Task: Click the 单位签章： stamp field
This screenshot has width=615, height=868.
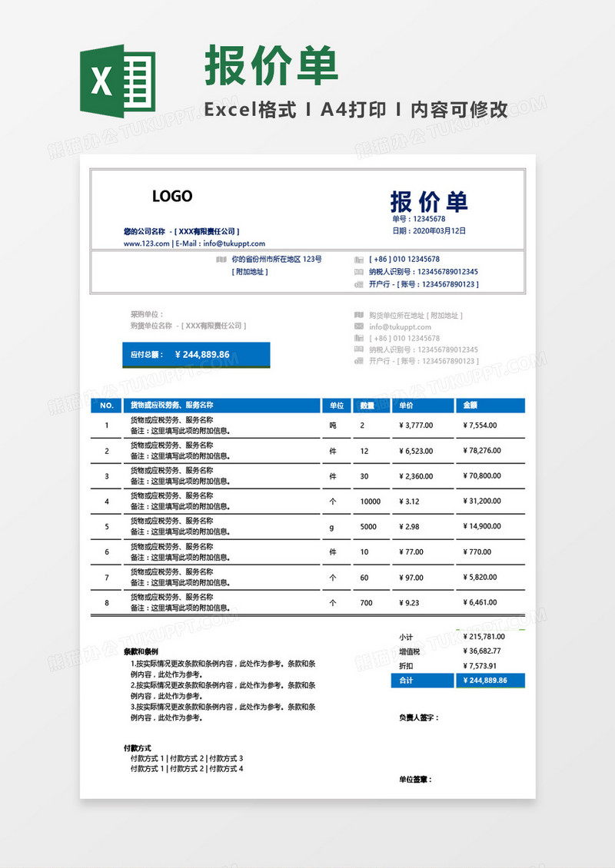Action: pos(416,780)
